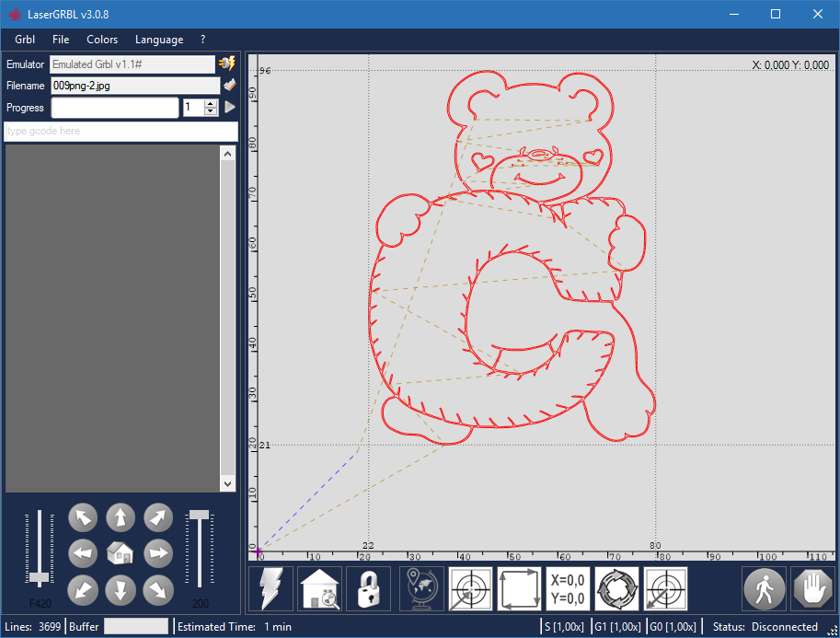The width and height of the screenshot is (840, 638).
Task: Click the Buffer indicator bar
Action: click(x=136, y=626)
